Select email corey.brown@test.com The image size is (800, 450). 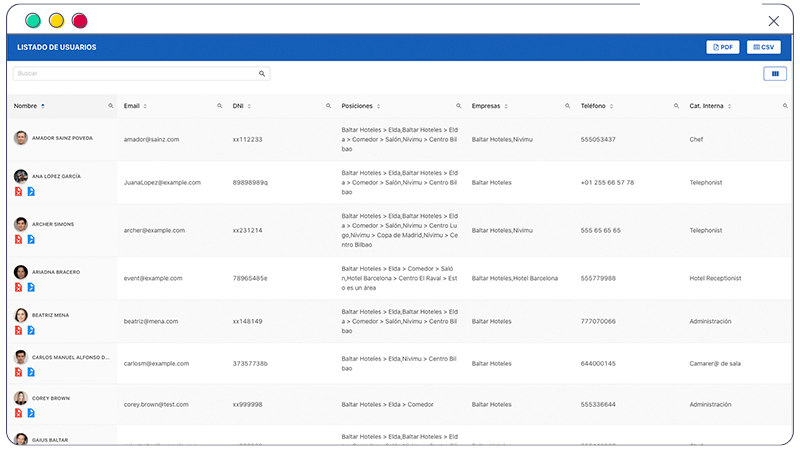tap(156, 404)
